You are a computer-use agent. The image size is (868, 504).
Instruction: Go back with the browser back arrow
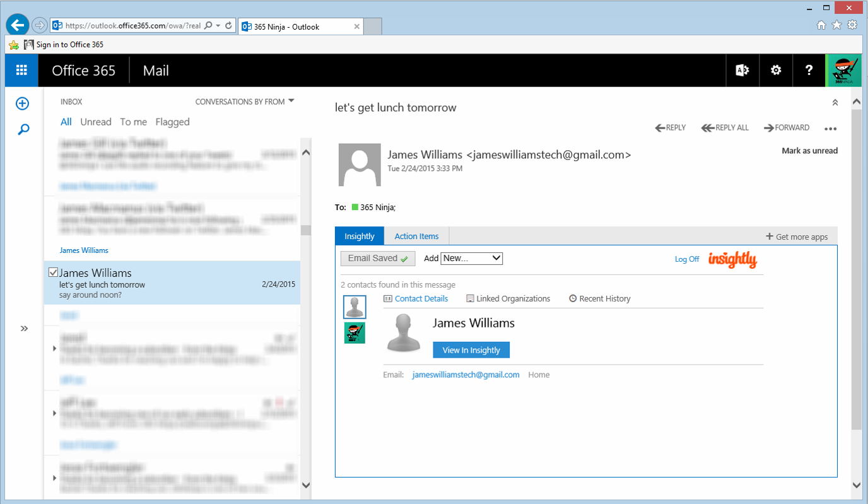(x=18, y=25)
